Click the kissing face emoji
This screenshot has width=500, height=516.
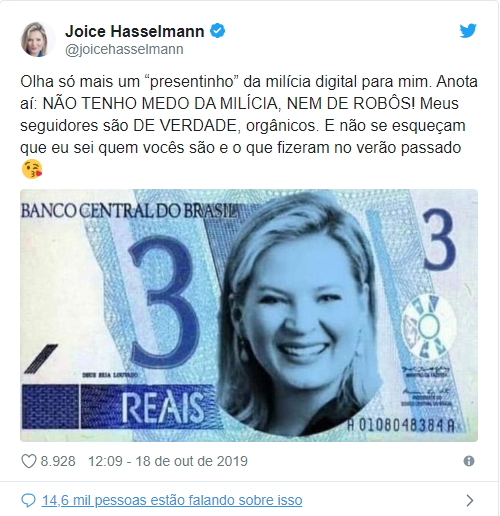[32, 169]
